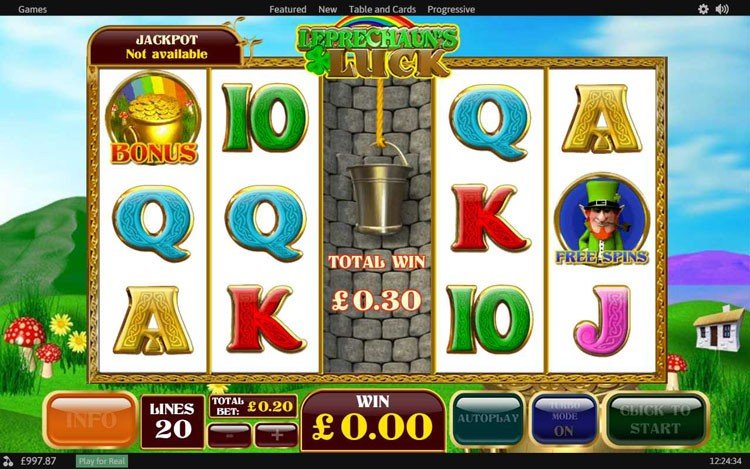Mute sound with the speaker icon
The image size is (750, 469).
tap(722, 9)
